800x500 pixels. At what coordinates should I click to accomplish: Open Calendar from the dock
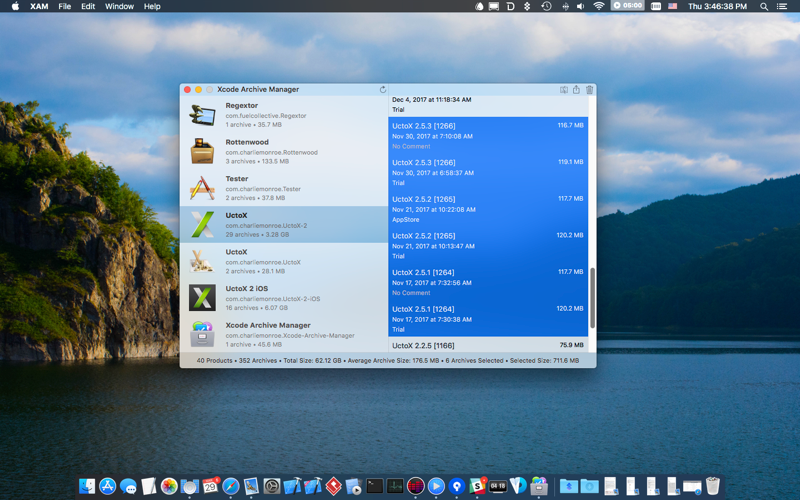210,486
